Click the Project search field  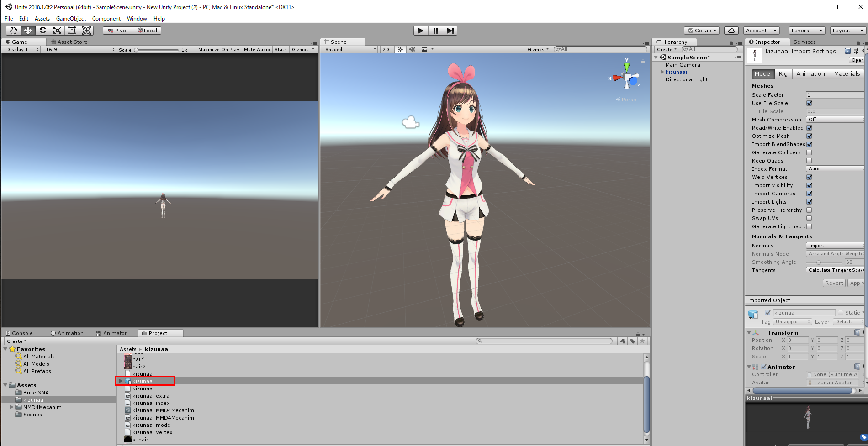(x=544, y=341)
